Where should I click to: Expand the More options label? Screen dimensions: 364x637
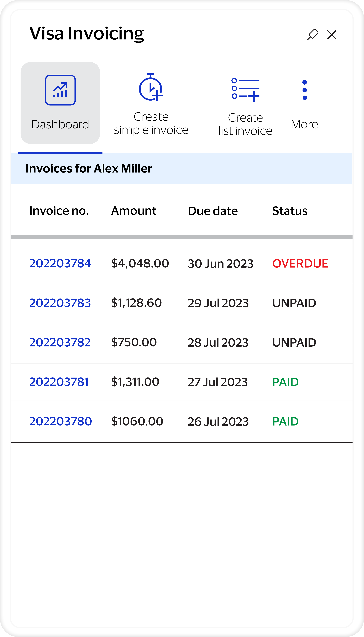coord(304,124)
